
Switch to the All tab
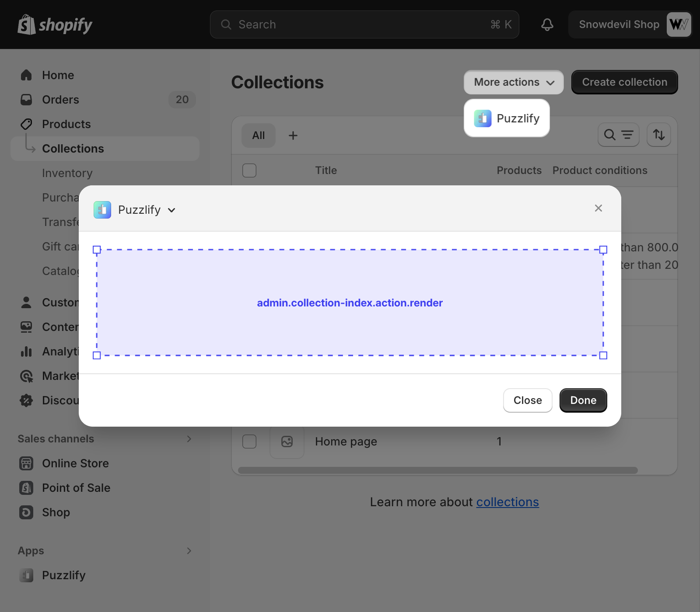258,136
